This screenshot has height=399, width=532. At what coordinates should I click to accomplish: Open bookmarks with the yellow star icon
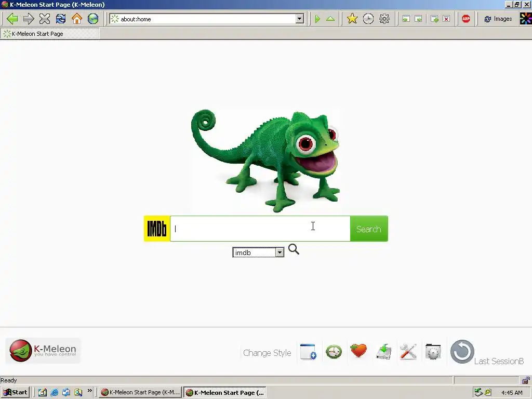352,19
